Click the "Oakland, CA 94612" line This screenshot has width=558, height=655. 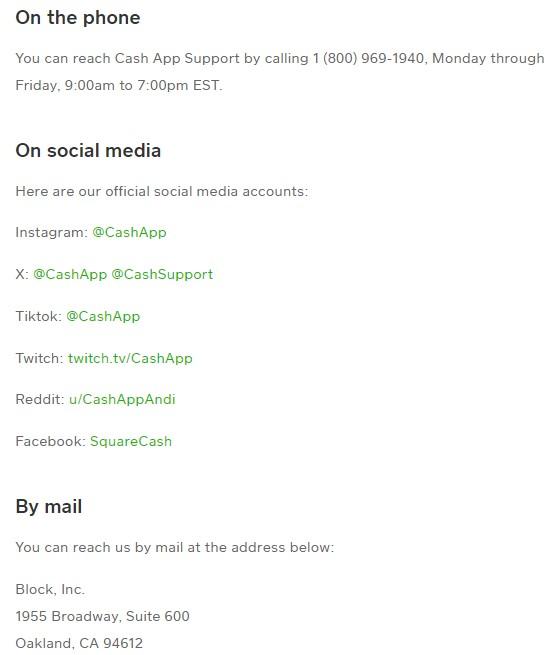(x=79, y=643)
